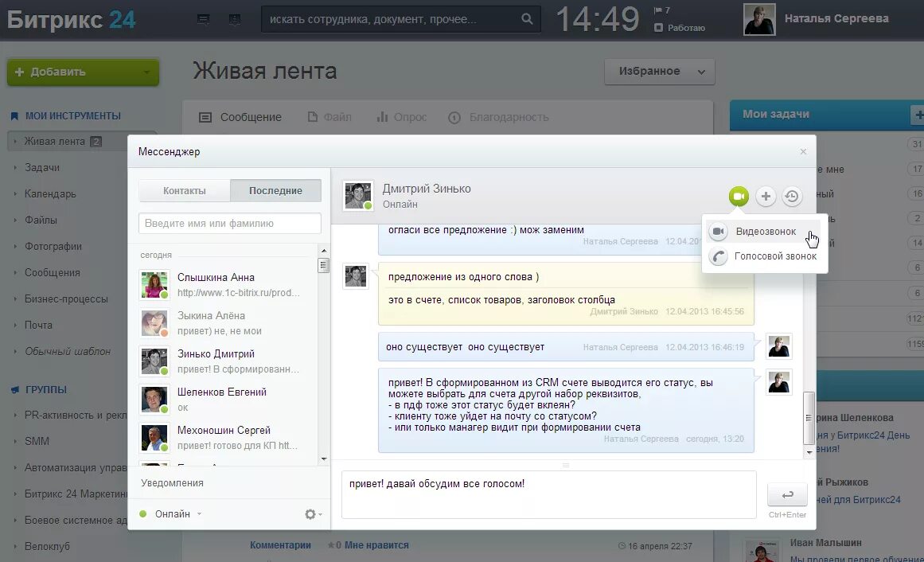The width and height of the screenshot is (924, 562).
Task: Open Наталья Сергеева profile menu
Action: 836,19
